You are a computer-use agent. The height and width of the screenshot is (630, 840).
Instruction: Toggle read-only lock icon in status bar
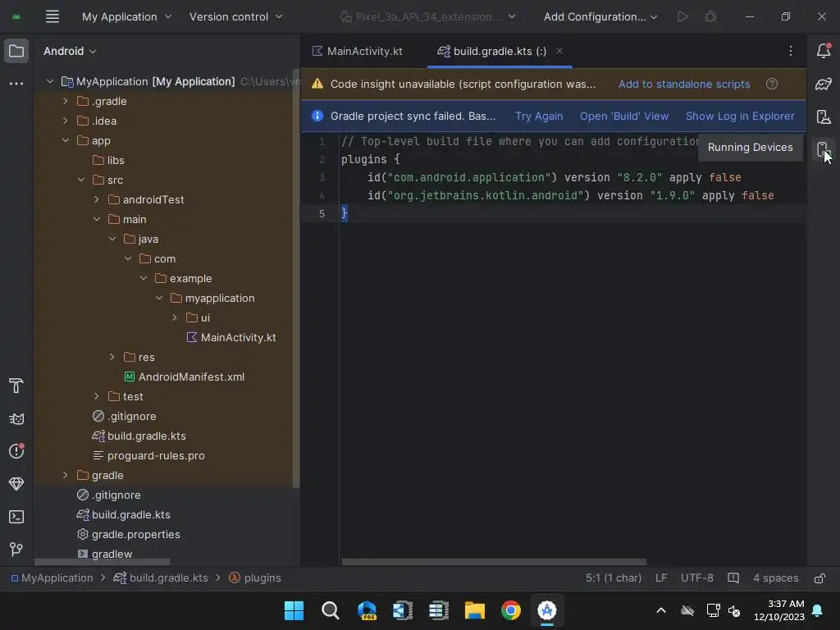[819, 578]
